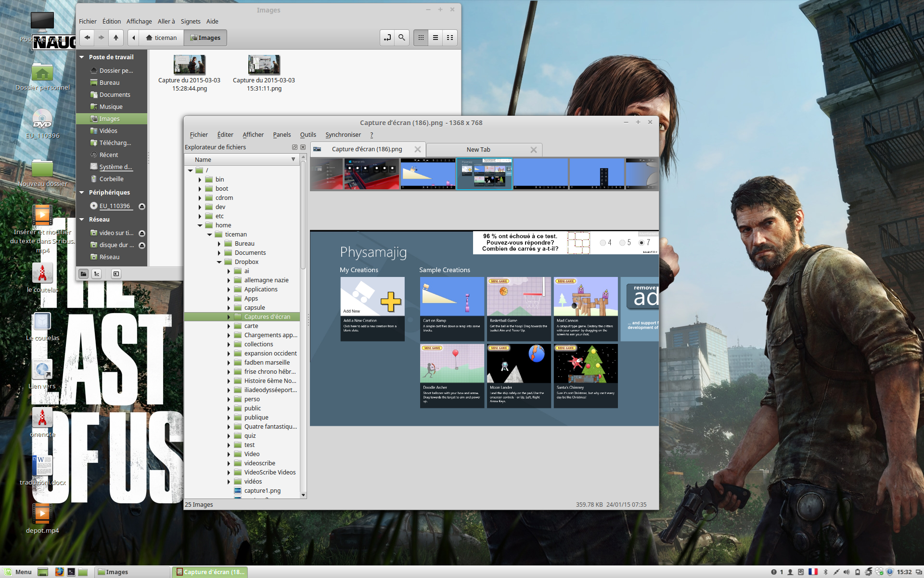Select the red car thumbnail in filmstrip
Screen dimensions: 924x578
coord(372,174)
